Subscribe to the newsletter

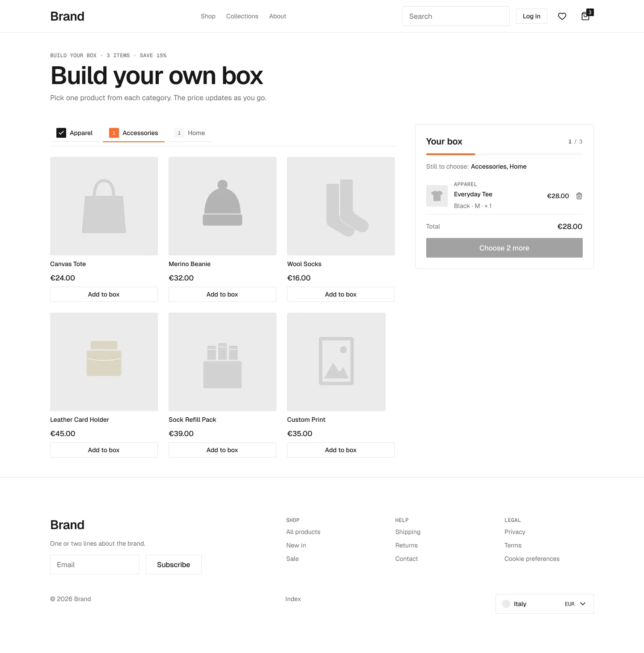coord(174,564)
